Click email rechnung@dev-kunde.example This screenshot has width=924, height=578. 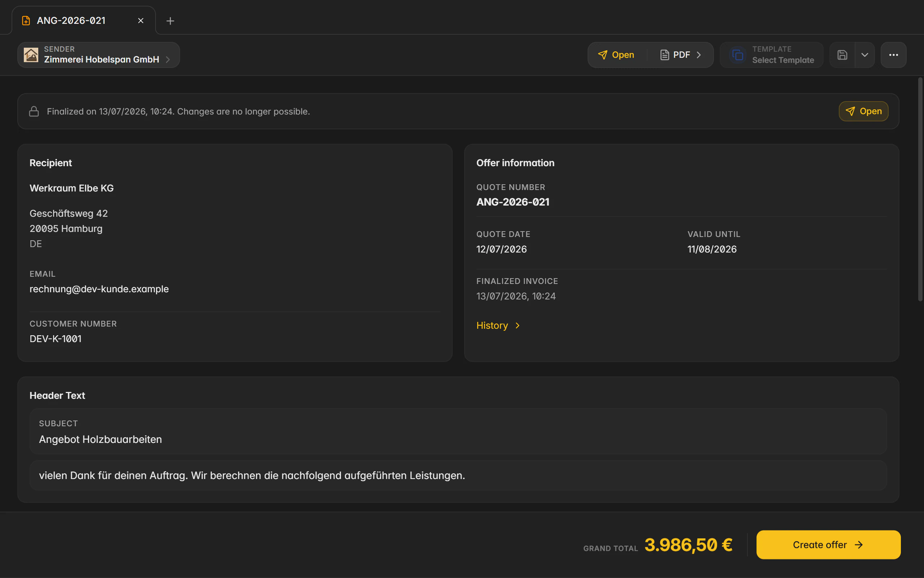coord(99,289)
